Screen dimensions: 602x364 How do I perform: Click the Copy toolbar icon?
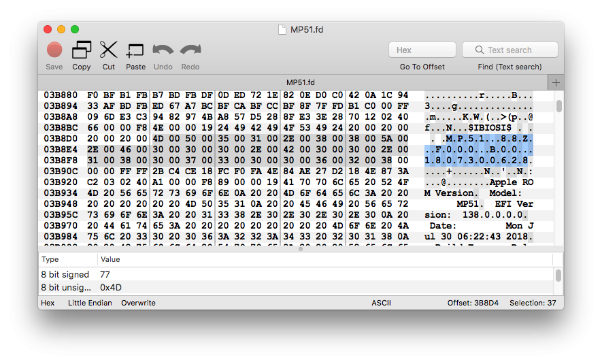[82, 50]
